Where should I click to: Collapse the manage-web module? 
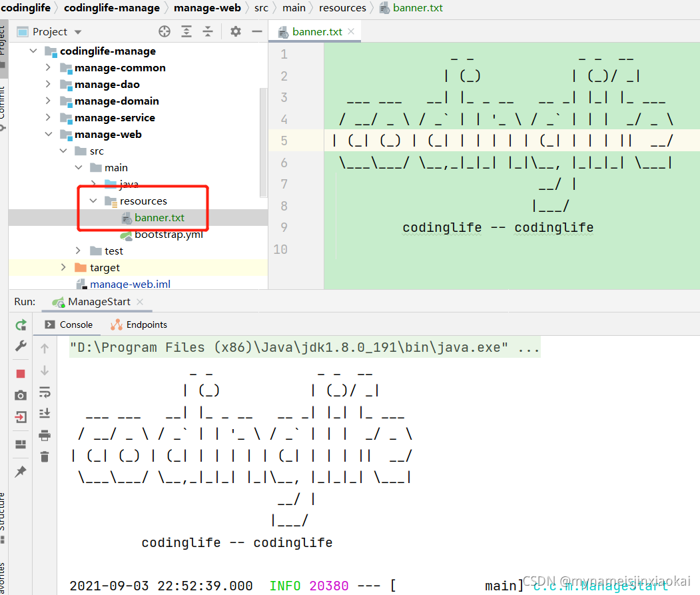(49, 134)
